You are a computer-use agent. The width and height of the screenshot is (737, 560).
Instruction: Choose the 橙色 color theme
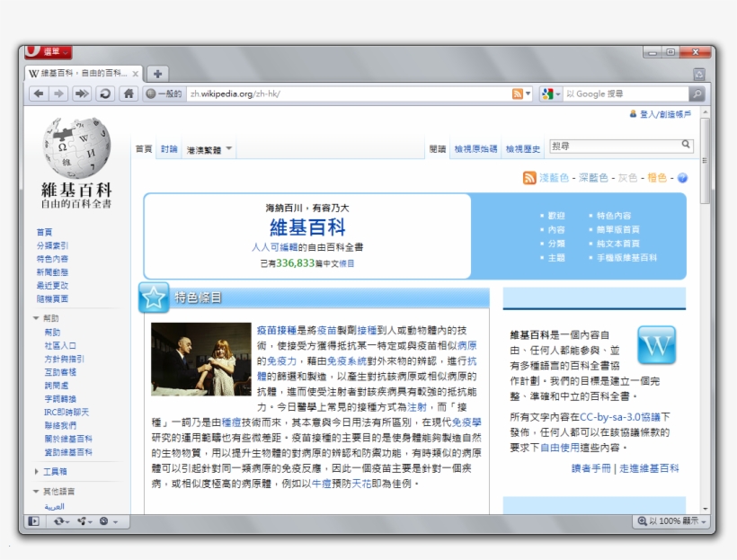click(657, 178)
